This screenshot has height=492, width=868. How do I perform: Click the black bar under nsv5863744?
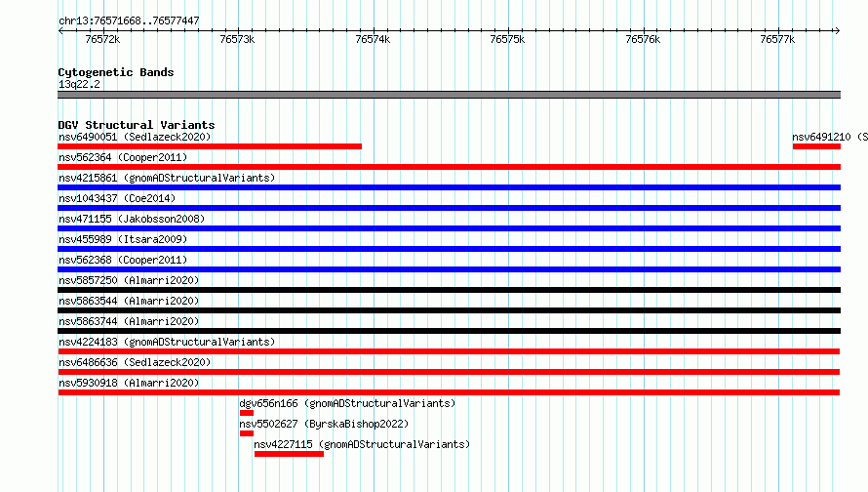click(449, 331)
